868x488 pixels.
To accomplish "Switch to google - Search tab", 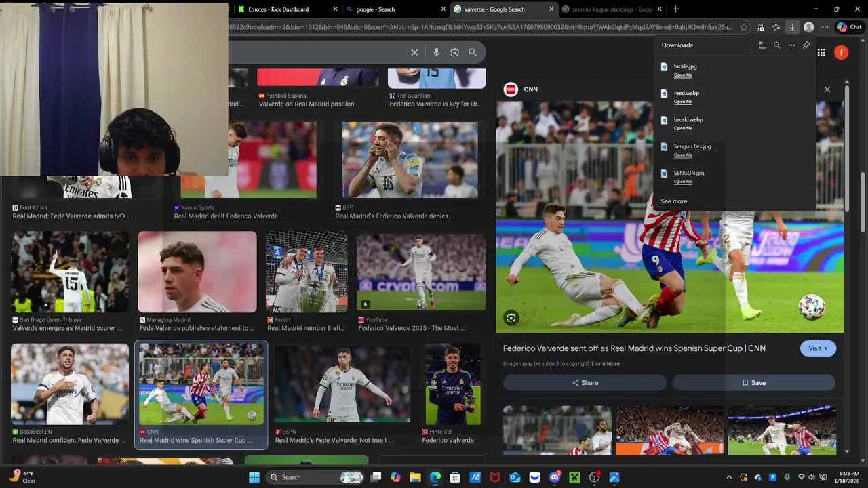I will [395, 9].
